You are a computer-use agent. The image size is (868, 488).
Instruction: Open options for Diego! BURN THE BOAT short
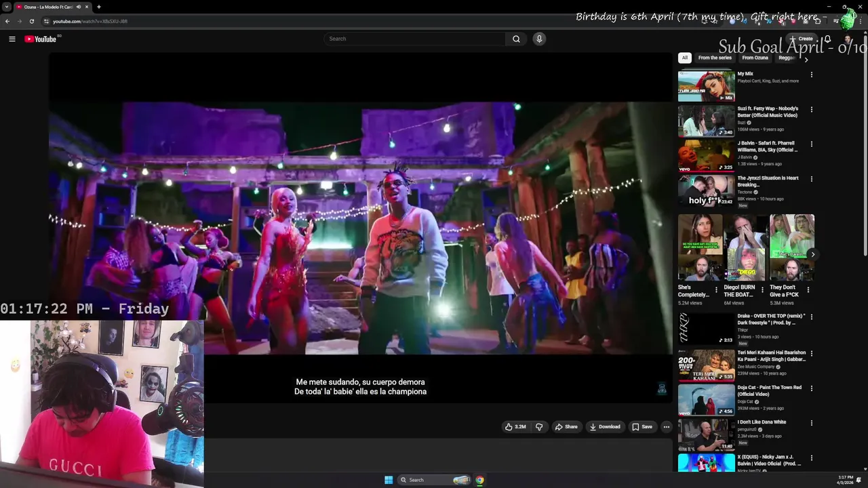tap(762, 290)
